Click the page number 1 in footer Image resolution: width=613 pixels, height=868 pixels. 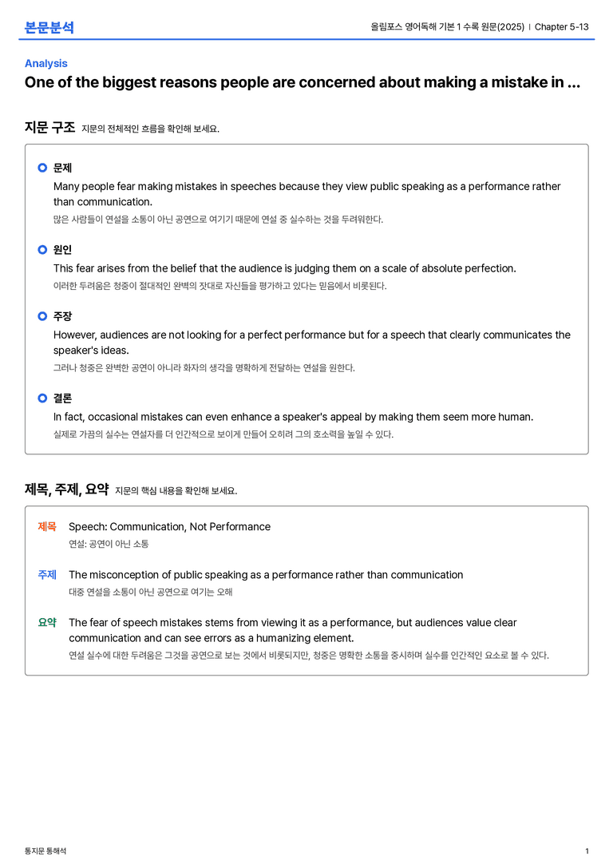(x=587, y=851)
